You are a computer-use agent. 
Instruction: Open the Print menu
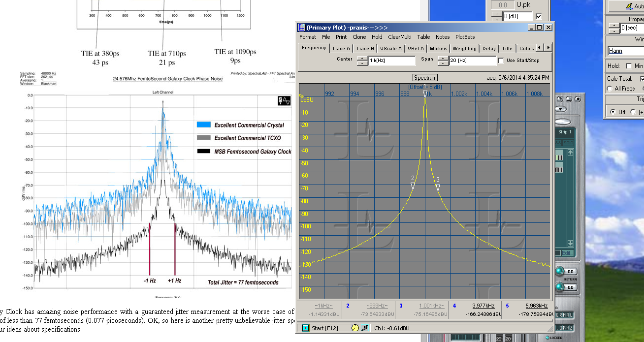tap(341, 37)
